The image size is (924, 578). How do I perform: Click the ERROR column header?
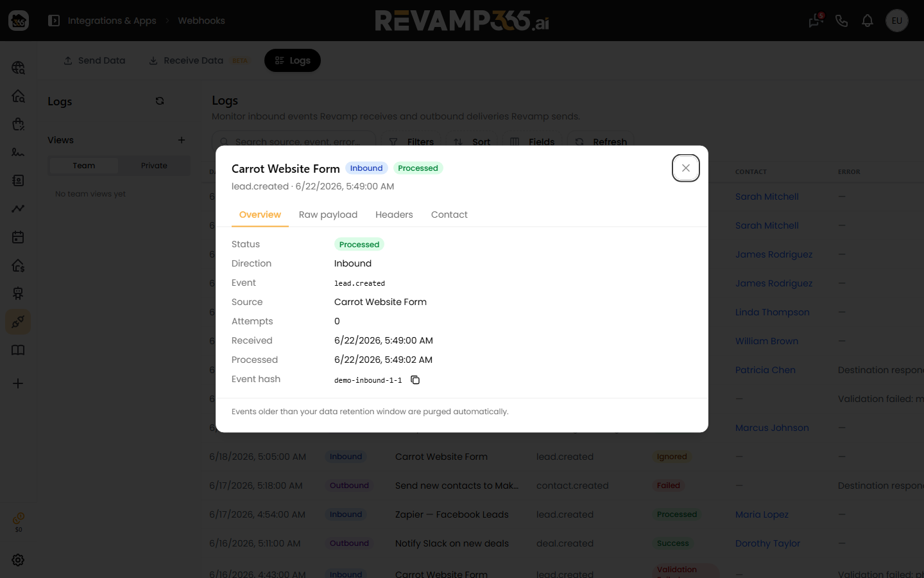(x=849, y=171)
